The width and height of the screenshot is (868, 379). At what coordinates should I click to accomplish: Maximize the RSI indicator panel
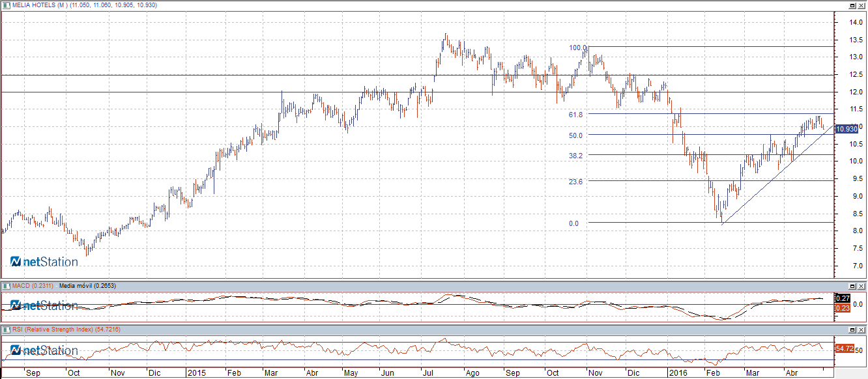[852, 331]
